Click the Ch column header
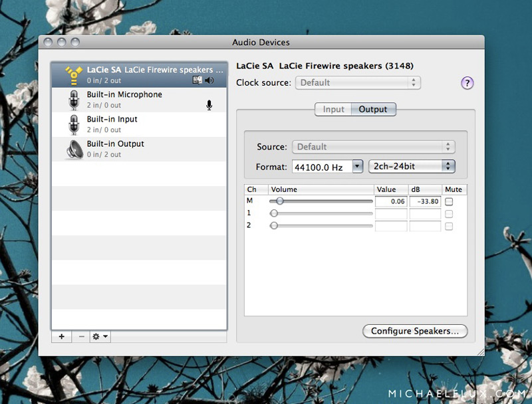The height and width of the screenshot is (404, 532). (x=256, y=189)
